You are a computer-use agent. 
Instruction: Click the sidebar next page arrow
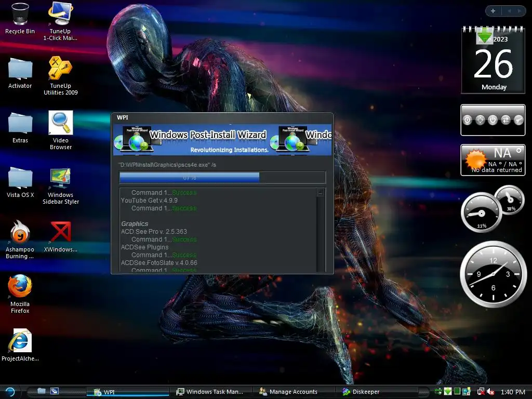point(519,11)
